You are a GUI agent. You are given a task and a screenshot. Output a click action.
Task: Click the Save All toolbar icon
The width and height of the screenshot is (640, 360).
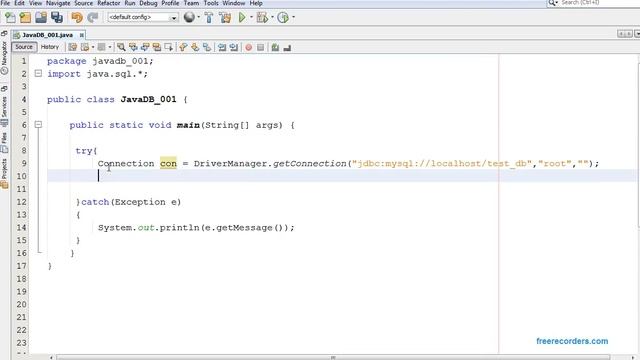pos(57,17)
